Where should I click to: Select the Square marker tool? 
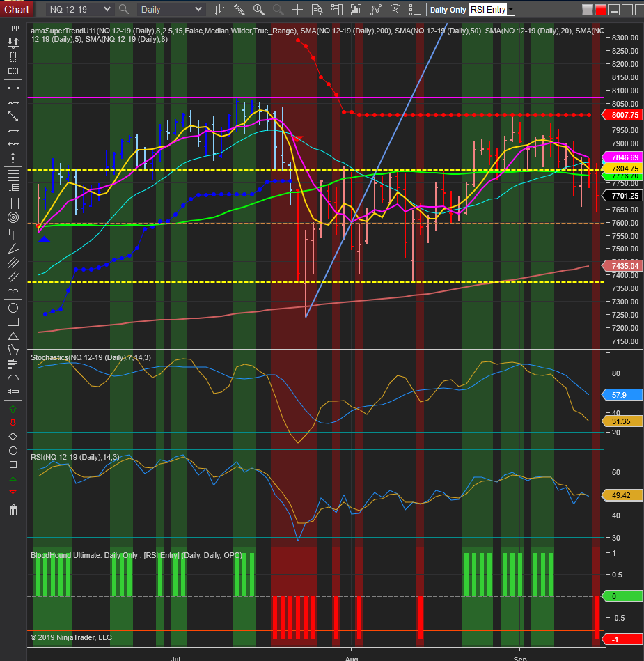click(x=13, y=465)
